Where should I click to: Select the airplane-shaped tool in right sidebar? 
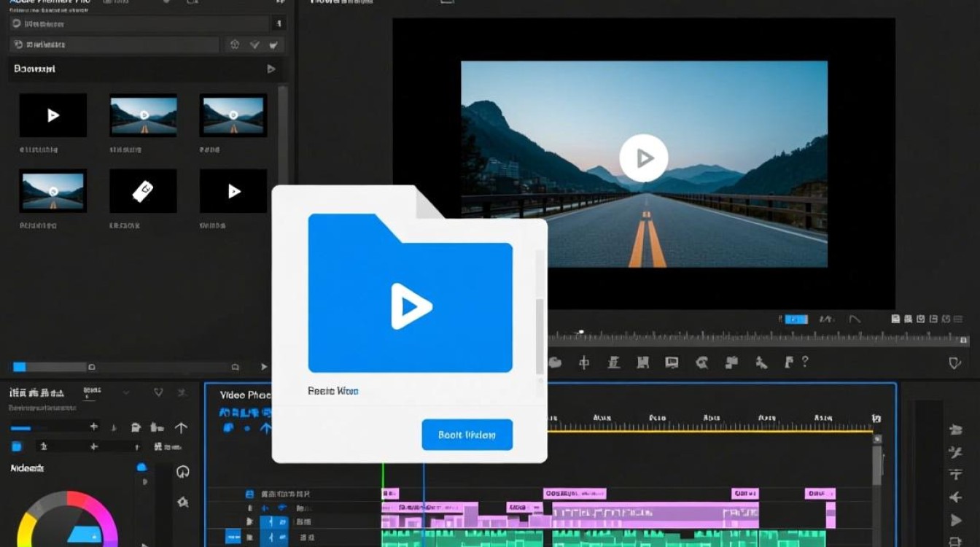click(x=955, y=497)
